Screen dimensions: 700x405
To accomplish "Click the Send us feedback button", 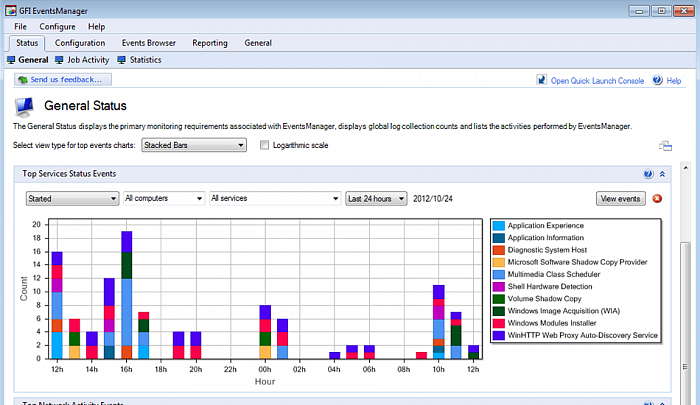I will point(63,79).
